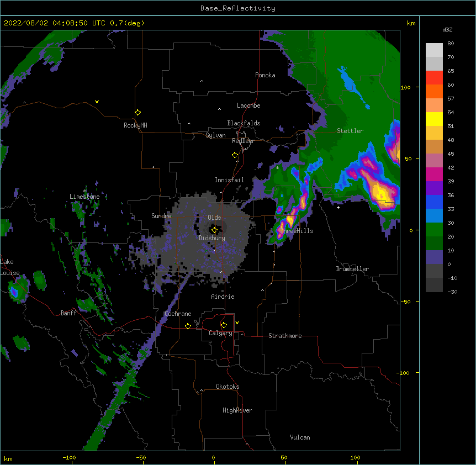Pick the purple 36-39 dBZ legend swatch
The width and height of the screenshot is (476, 465).
pos(434,188)
